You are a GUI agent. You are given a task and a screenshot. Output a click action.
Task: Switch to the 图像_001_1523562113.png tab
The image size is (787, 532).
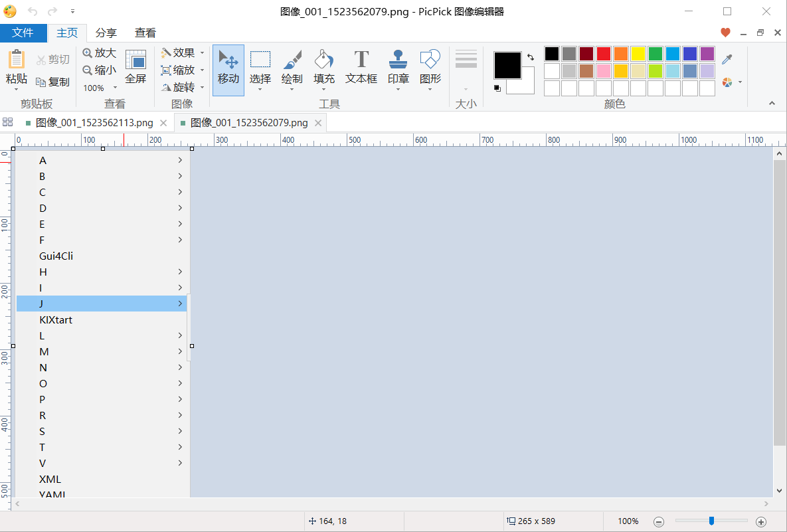[x=94, y=123]
